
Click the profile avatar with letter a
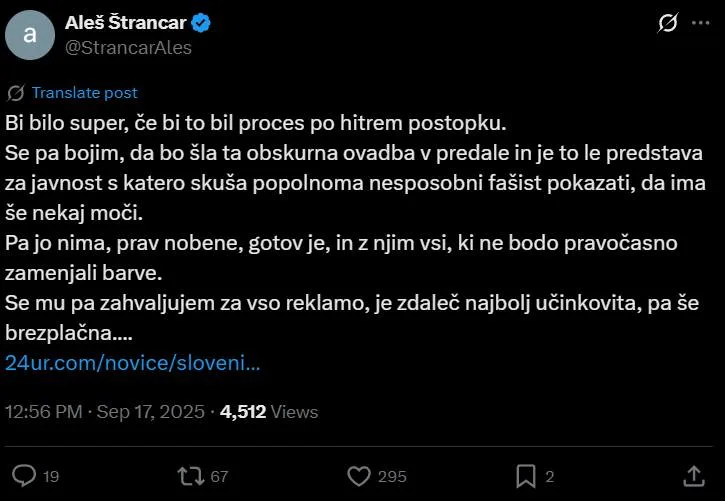tap(30, 35)
